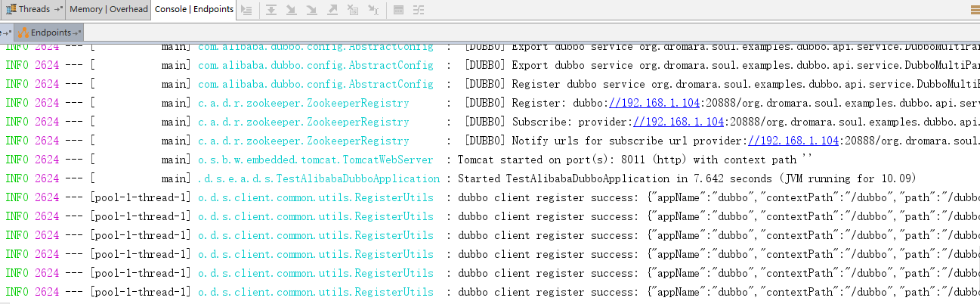Click Trace Current Stream Chain icon
This screenshot has height=304, width=980.
[x=419, y=10]
